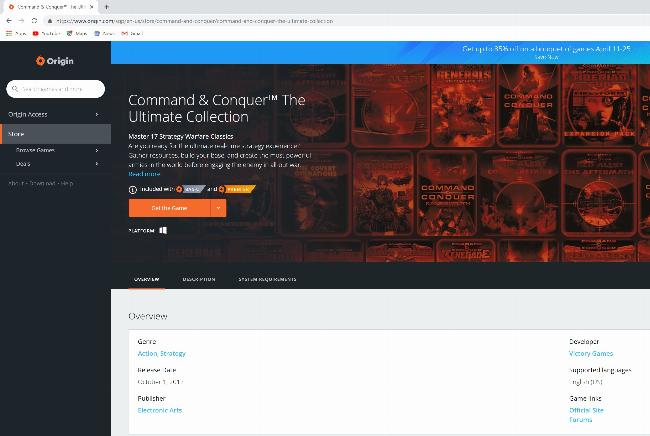Open Deals in the sidebar
Image resolution: width=650 pixels, height=436 pixels.
tap(23, 164)
